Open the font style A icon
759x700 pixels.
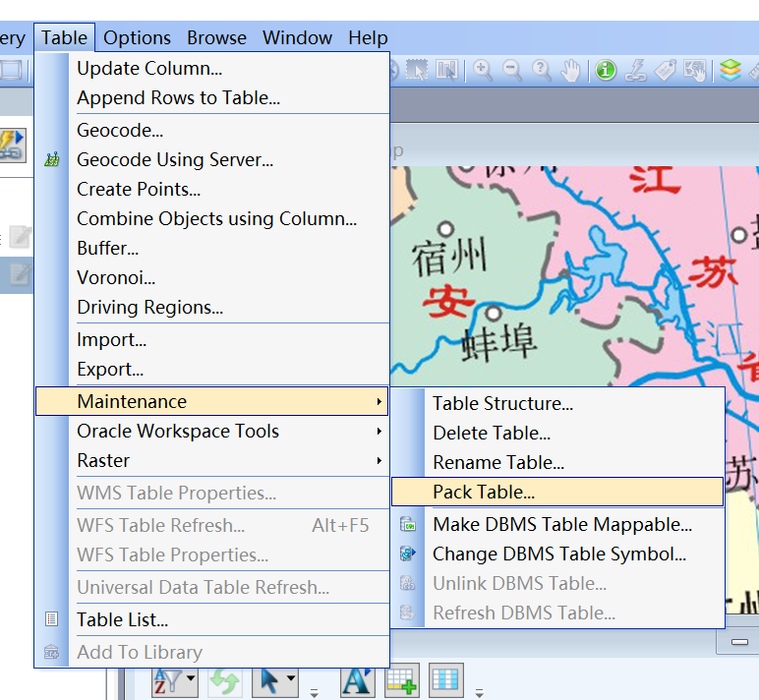click(357, 681)
